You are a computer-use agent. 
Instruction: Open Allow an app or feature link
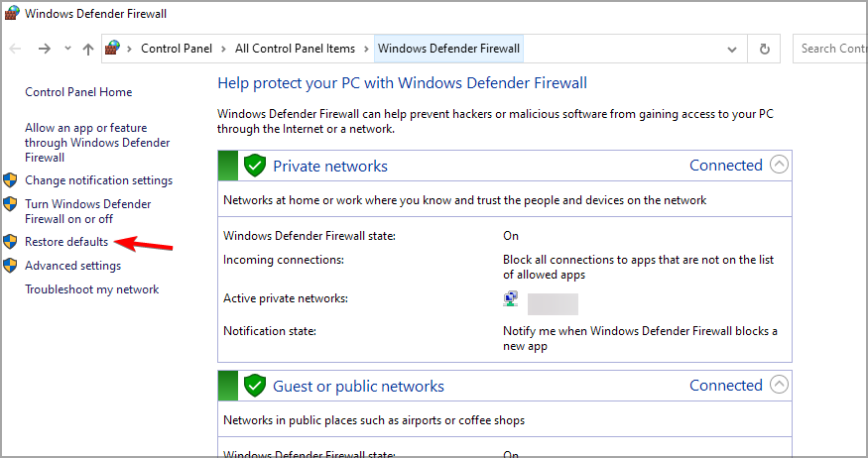click(x=97, y=143)
